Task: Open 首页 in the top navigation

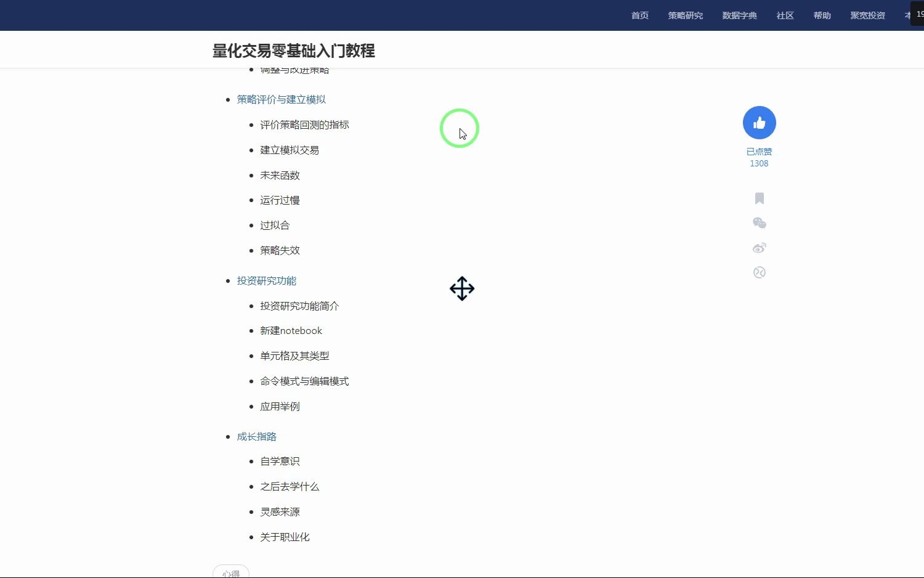Action: tap(640, 15)
